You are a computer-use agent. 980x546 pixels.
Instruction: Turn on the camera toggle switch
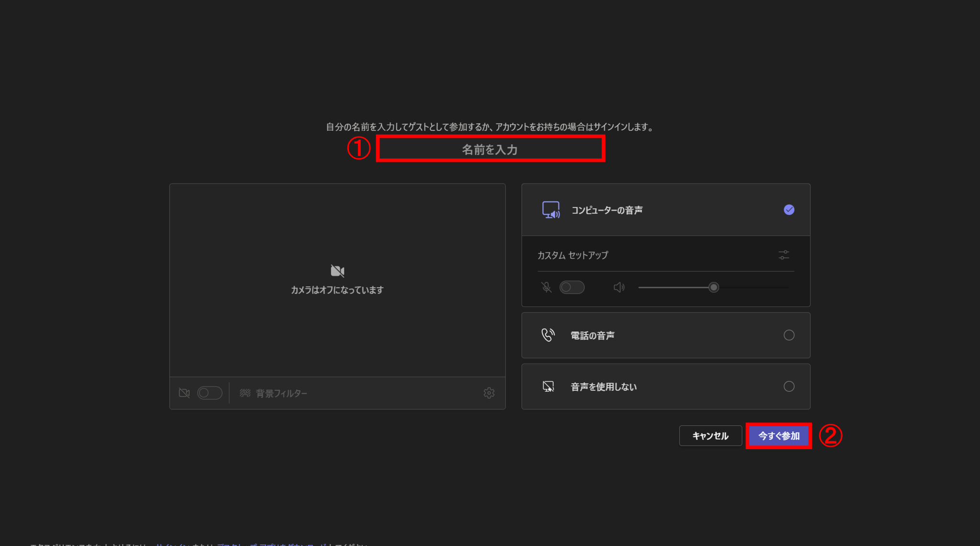210,393
